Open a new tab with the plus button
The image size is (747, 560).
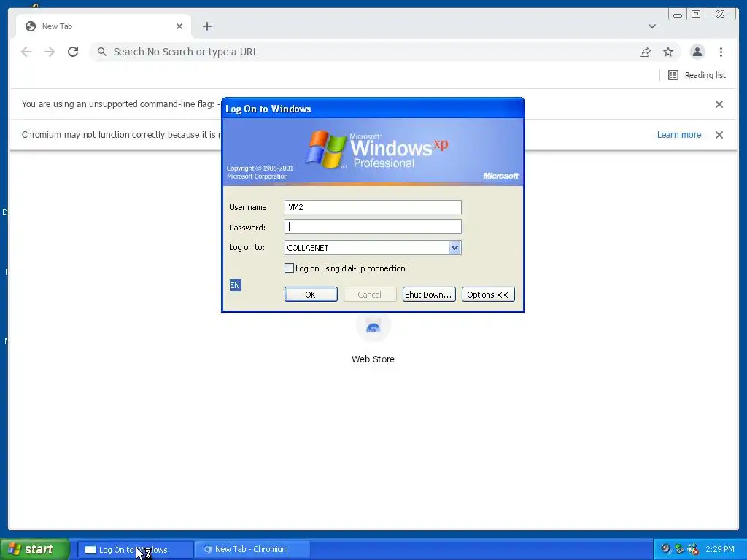[x=206, y=26]
